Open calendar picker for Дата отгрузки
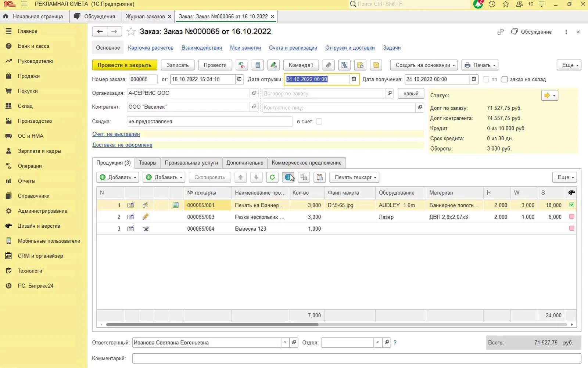Screen dimensions: 588x368 pos(354,79)
